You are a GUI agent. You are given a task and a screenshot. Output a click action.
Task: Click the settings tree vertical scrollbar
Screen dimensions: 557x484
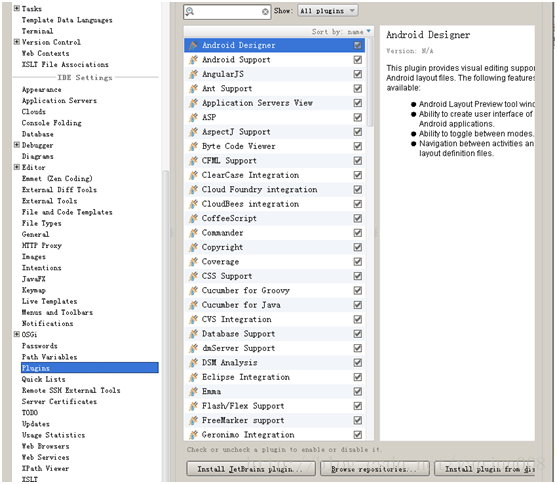[165, 326]
